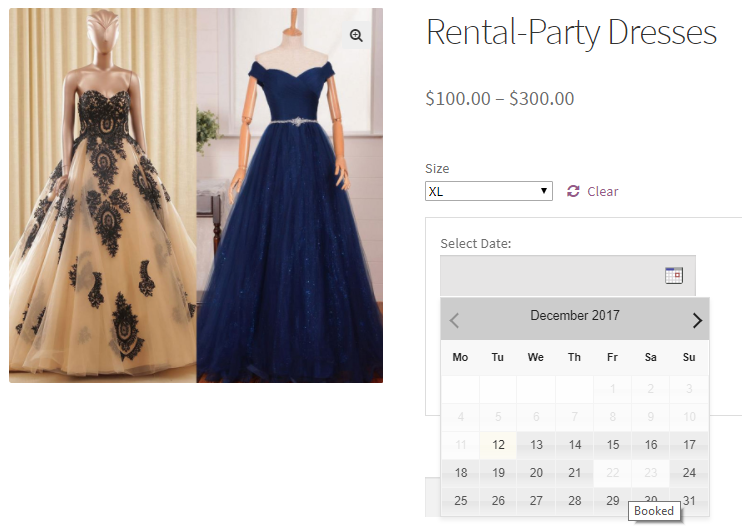Click the magnifier zoom icon on product image
The width and height of the screenshot is (742, 530).
(x=356, y=35)
